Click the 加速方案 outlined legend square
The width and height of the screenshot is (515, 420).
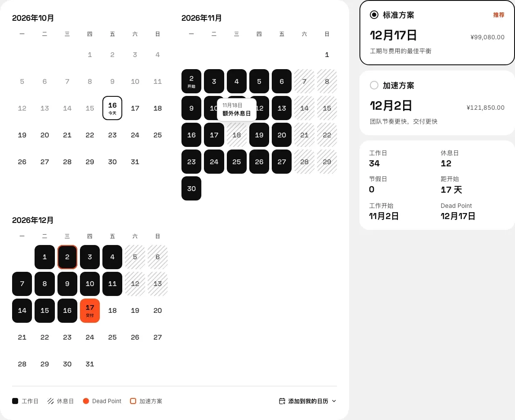pyautogui.click(x=133, y=401)
